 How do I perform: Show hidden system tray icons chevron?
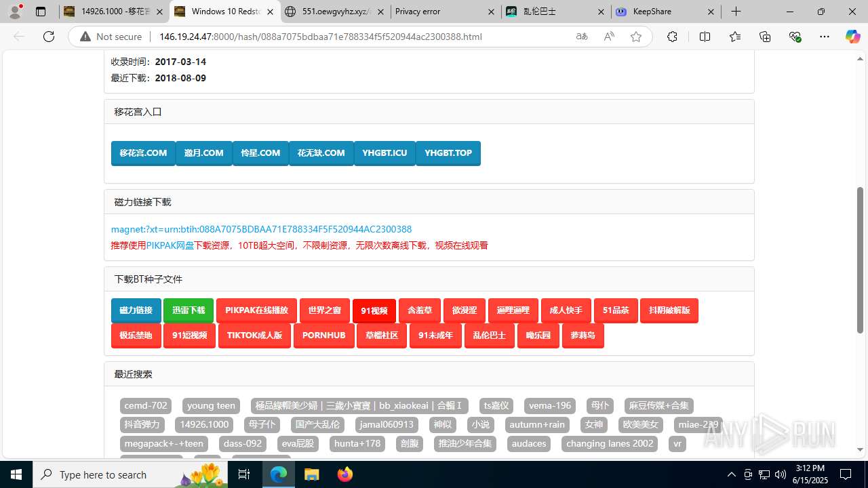coord(731,474)
